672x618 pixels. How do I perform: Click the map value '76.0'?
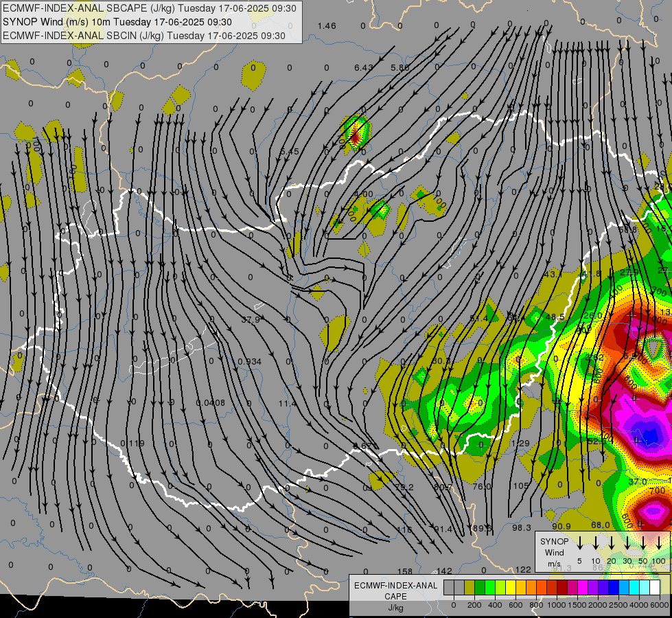tap(482, 486)
